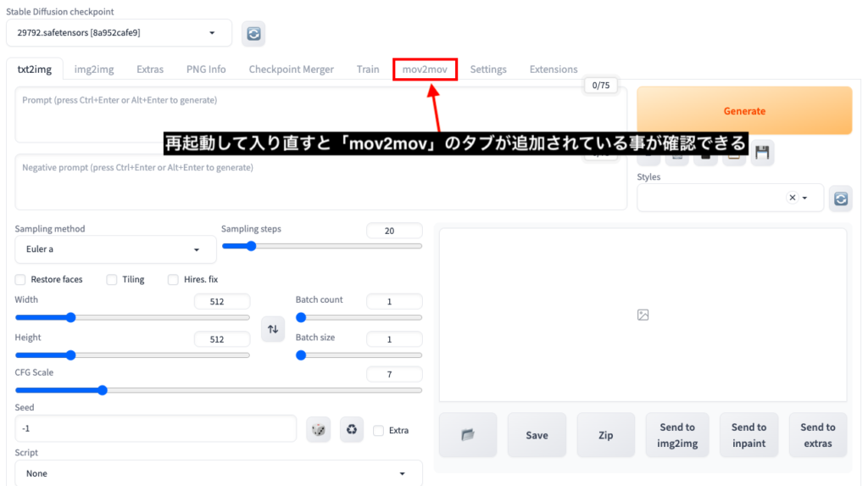Send result to img2img
This screenshot has width=868, height=486.
(677, 435)
